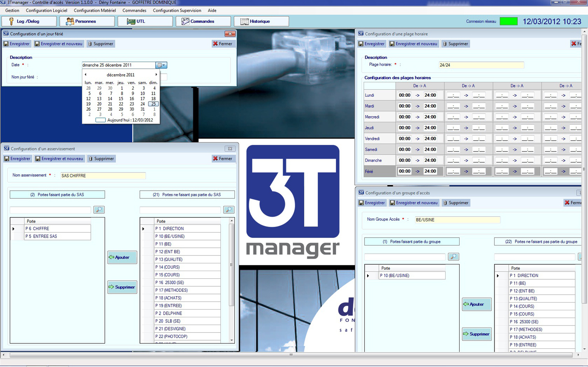
Task: Open the Gestion menu
Action: [x=12, y=10]
